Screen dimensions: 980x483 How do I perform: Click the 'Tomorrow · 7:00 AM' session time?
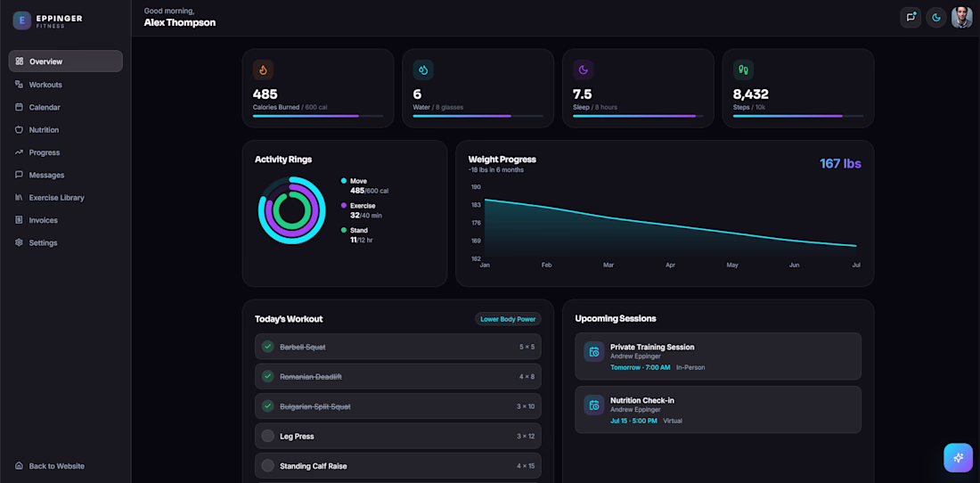(x=641, y=367)
